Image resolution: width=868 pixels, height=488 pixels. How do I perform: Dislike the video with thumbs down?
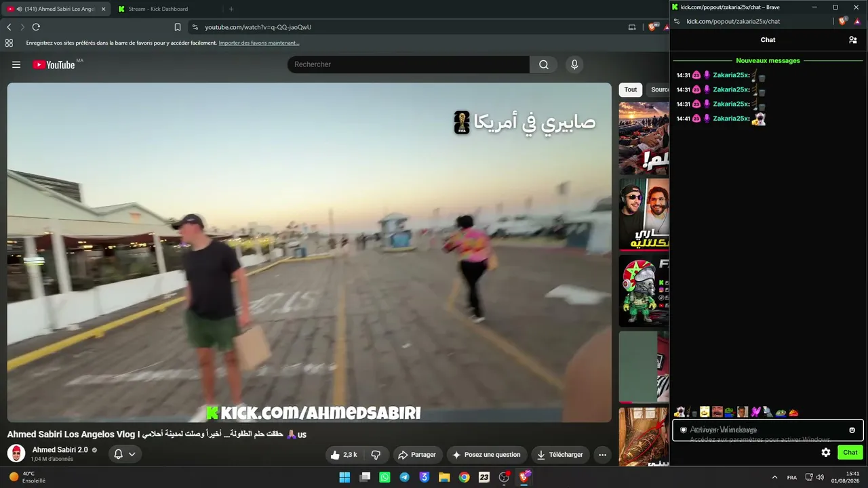376,455
